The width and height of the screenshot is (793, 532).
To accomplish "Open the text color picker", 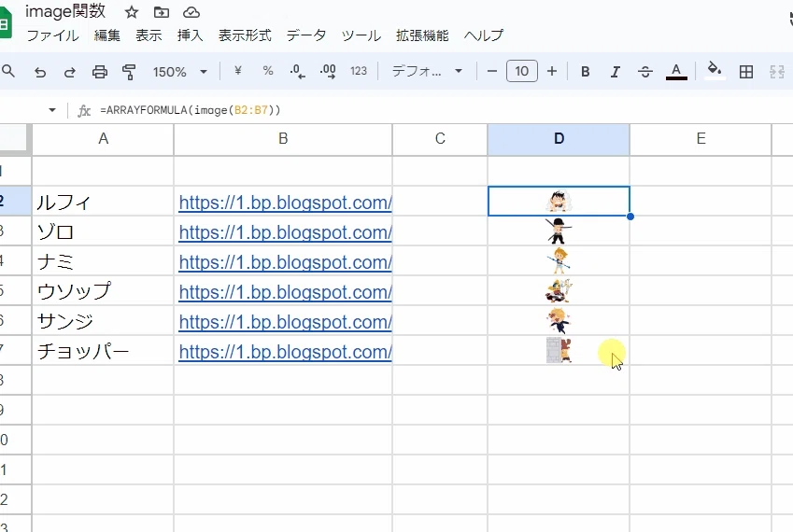I will 676,72.
